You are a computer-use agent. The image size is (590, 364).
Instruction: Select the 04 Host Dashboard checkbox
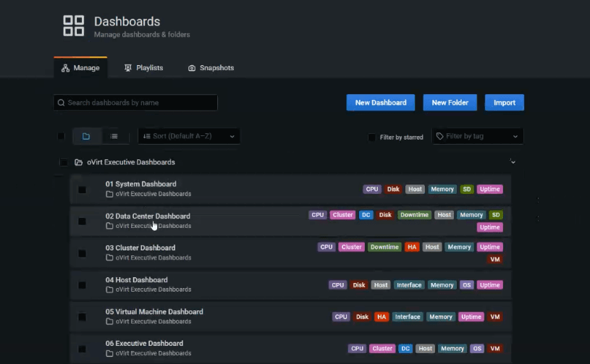(x=82, y=285)
